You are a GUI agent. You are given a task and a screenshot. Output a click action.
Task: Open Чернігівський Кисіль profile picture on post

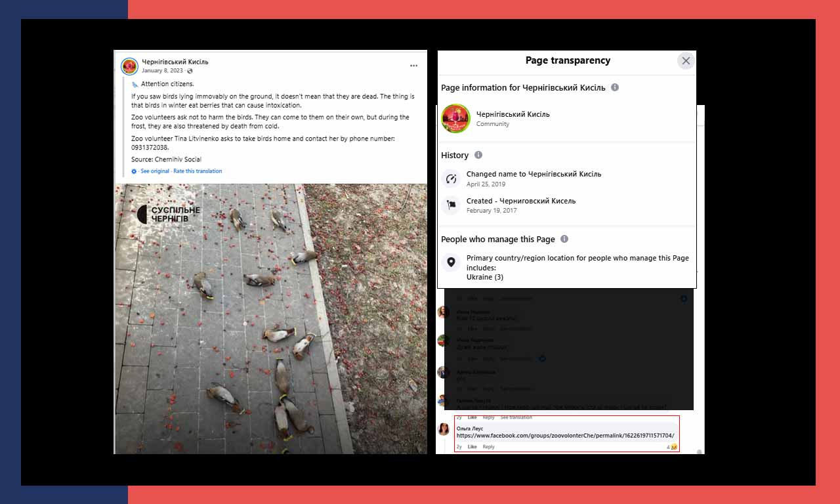tap(129, 66)
